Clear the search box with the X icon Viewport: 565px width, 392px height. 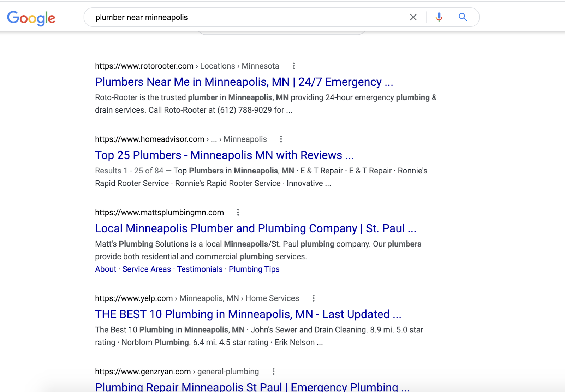coord(413,17)
